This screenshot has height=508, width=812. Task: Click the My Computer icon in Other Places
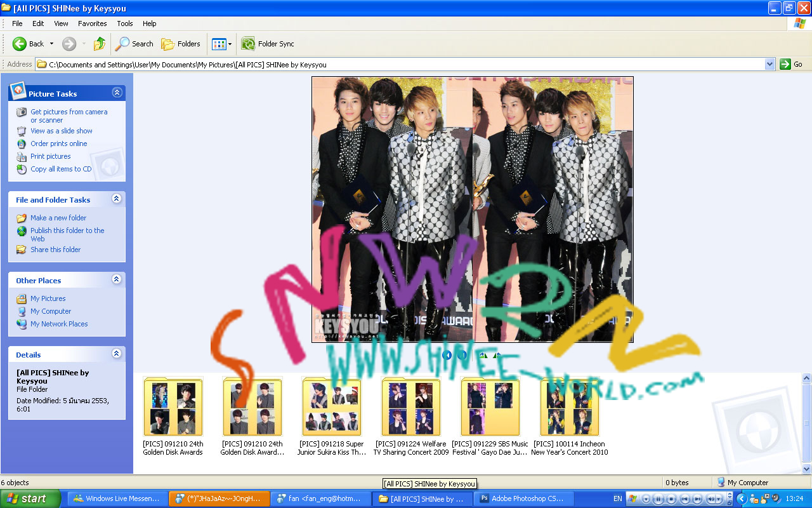pos(22,311)
